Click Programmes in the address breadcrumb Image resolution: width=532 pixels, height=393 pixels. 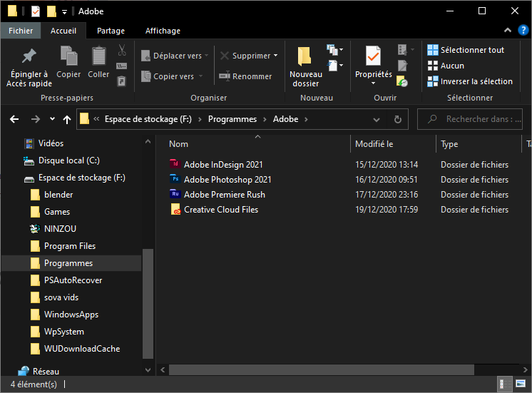tap(232, 119)
